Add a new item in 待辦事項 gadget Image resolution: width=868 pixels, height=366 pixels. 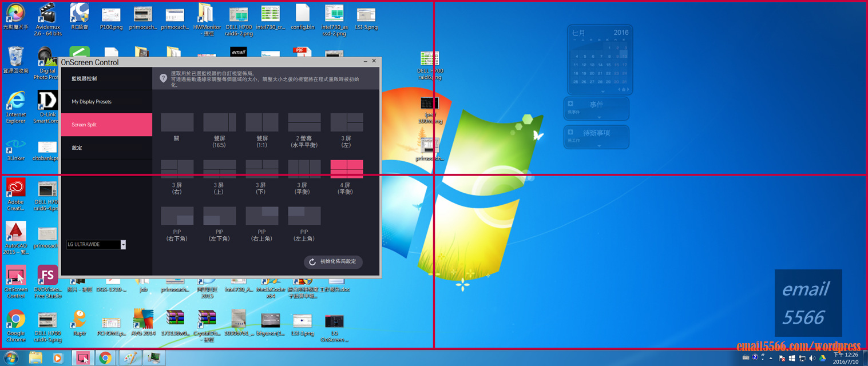(570, 132)
